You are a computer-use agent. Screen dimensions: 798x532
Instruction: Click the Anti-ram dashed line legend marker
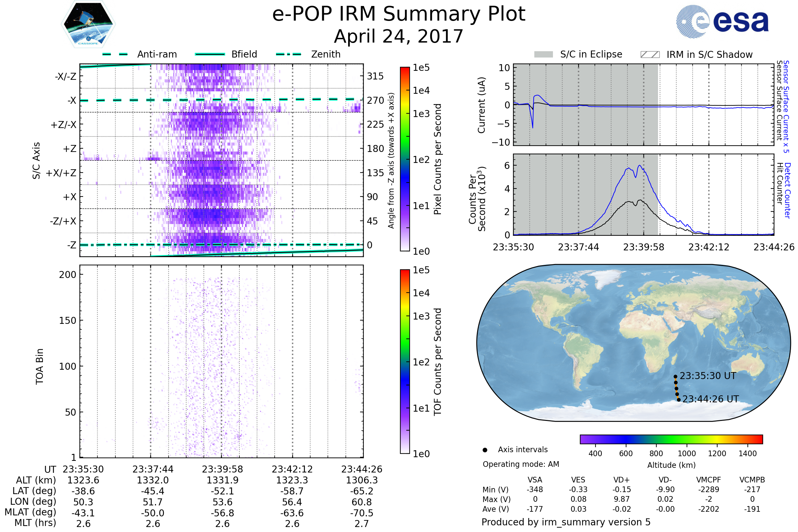(115, 54)
